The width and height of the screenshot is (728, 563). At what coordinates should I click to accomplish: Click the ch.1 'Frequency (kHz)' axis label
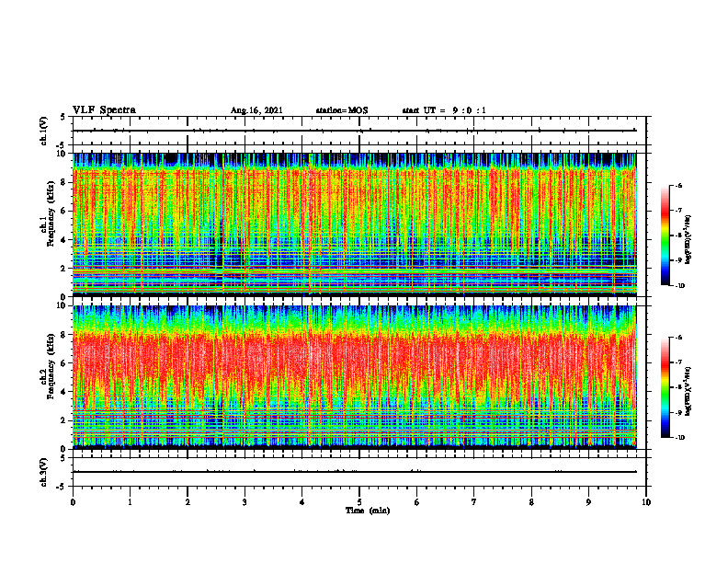pyautogui.click(x=51, y=213)
